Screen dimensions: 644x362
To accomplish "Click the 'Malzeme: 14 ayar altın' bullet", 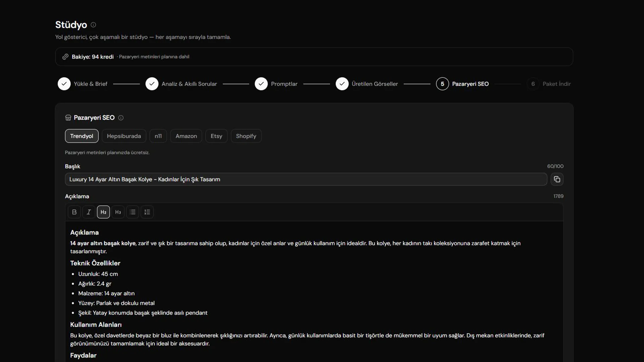I will click(x=106, y=293).
